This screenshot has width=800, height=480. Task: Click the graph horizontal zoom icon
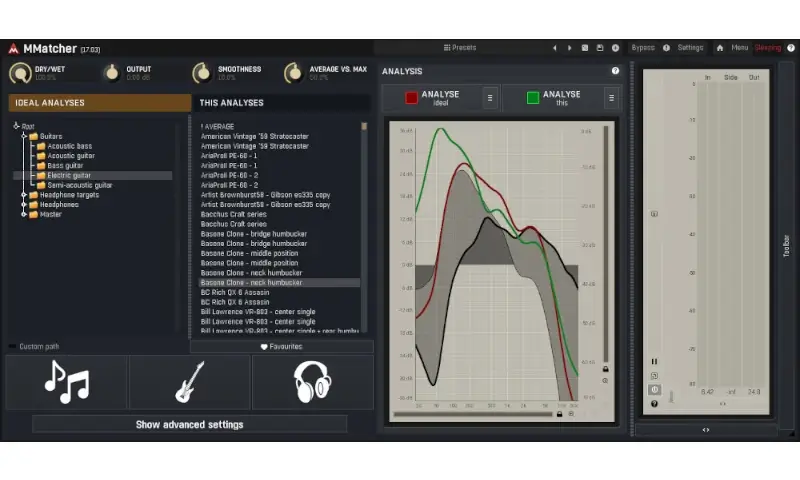(x=571, y=414)
